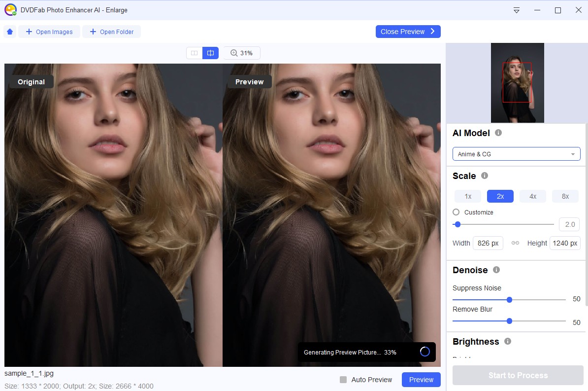The height and width of the screenshot is (391, 588).
Task: Enable the Customize scale radio button
Action: 456,212
